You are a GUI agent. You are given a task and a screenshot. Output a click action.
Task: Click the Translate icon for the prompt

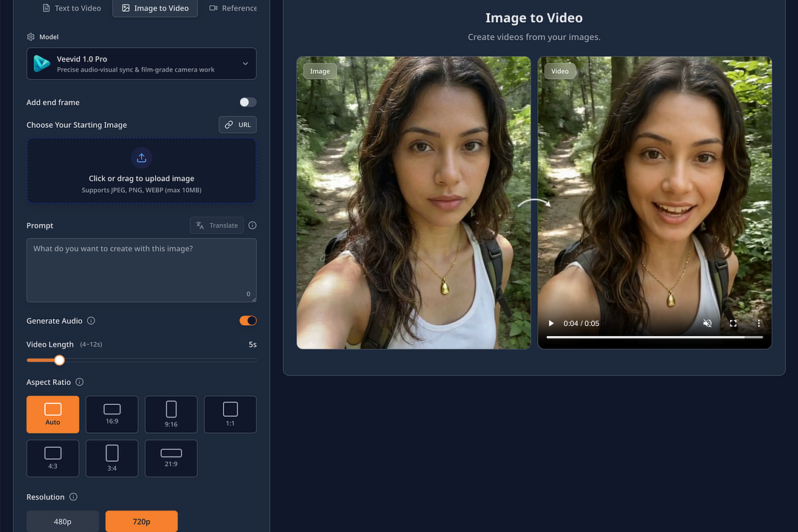201,225
